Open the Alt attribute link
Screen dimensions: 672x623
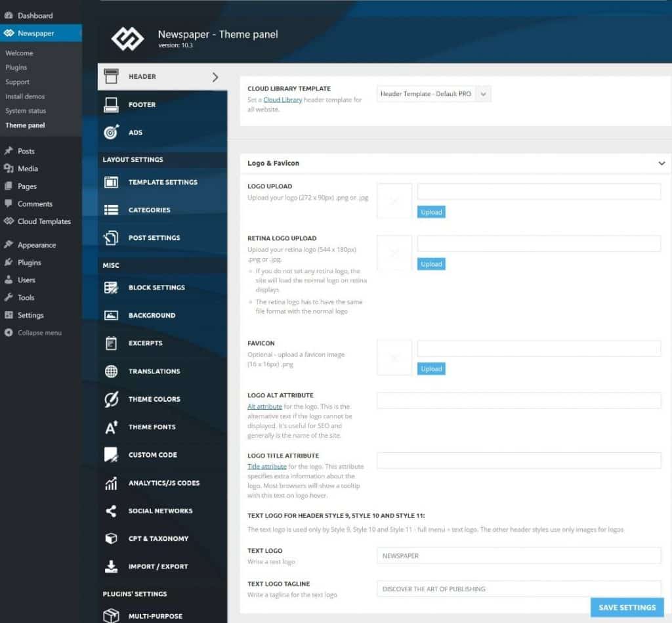pyautogui.click(x=264, y=406)
